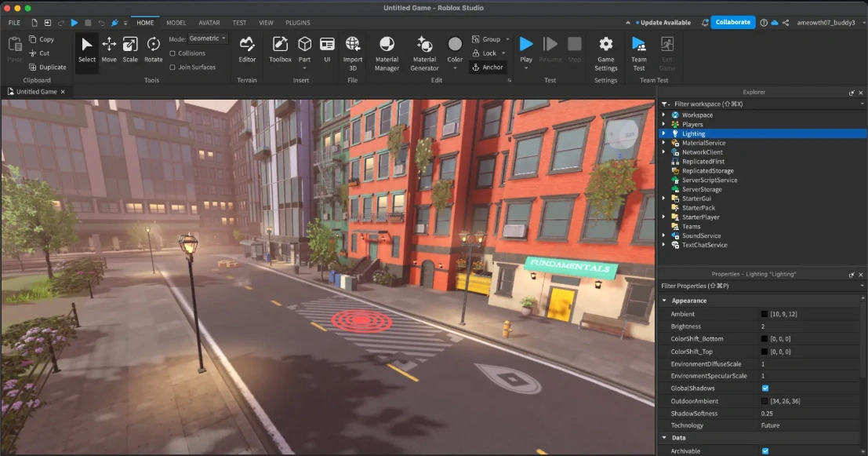Collapse the Appearance properties section

tap(665, 301)
